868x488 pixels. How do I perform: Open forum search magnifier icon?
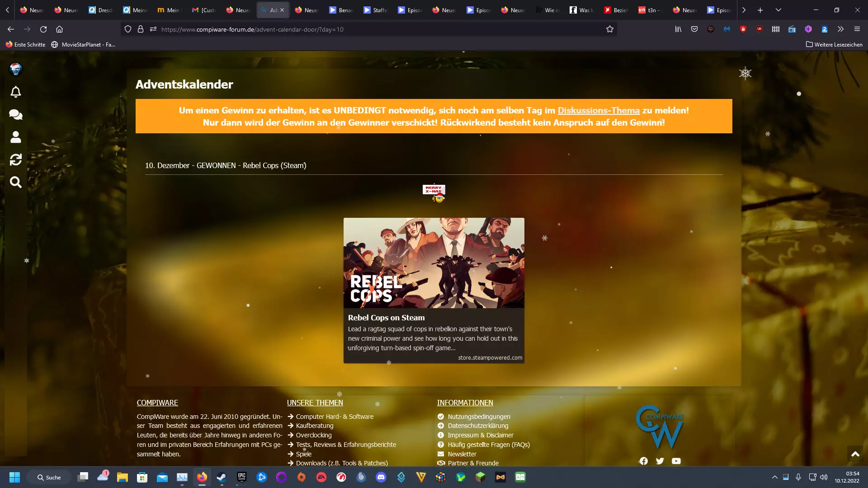[x=16, y=182]
